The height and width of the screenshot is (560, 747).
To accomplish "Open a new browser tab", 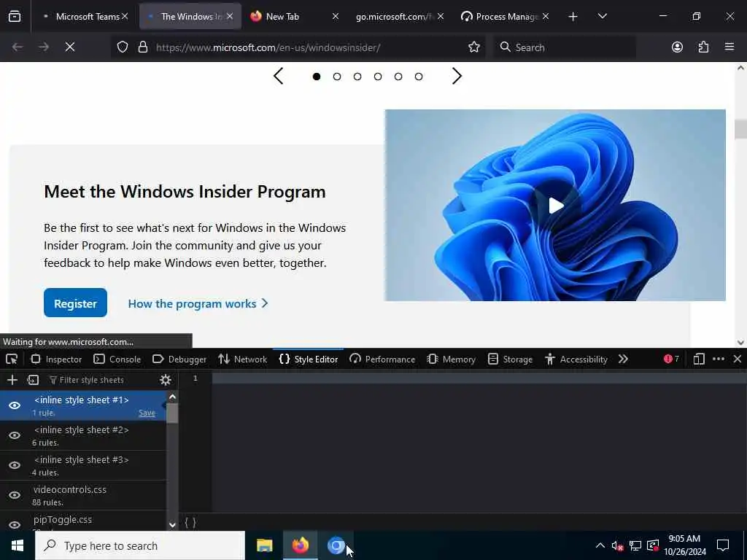I will [573, 17].
